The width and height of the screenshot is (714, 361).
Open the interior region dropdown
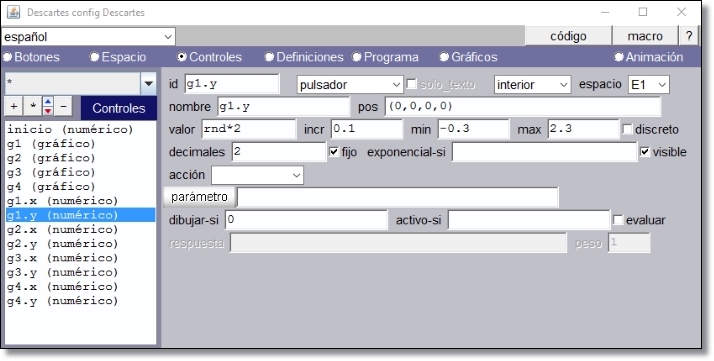(532, 85)
